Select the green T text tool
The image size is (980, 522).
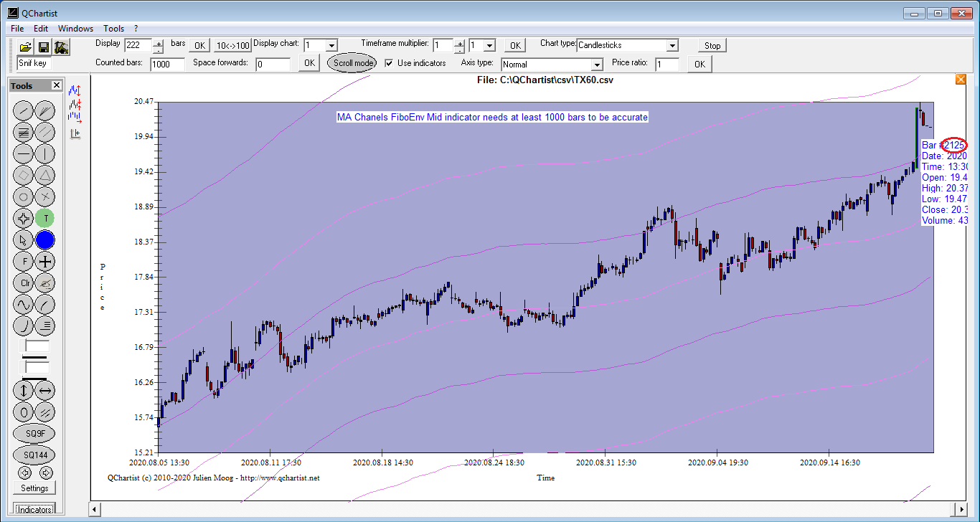tap(45, 218)
